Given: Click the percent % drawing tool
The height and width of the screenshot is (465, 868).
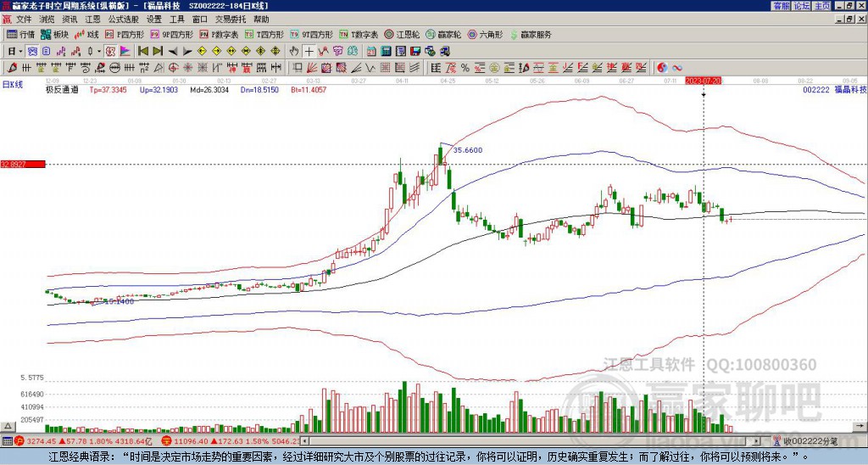Looking at the screenshot, I should coord(465,68).
